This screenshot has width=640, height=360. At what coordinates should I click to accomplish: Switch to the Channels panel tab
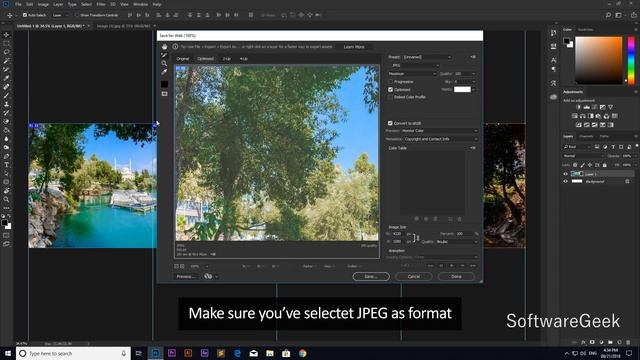point(586,136)
